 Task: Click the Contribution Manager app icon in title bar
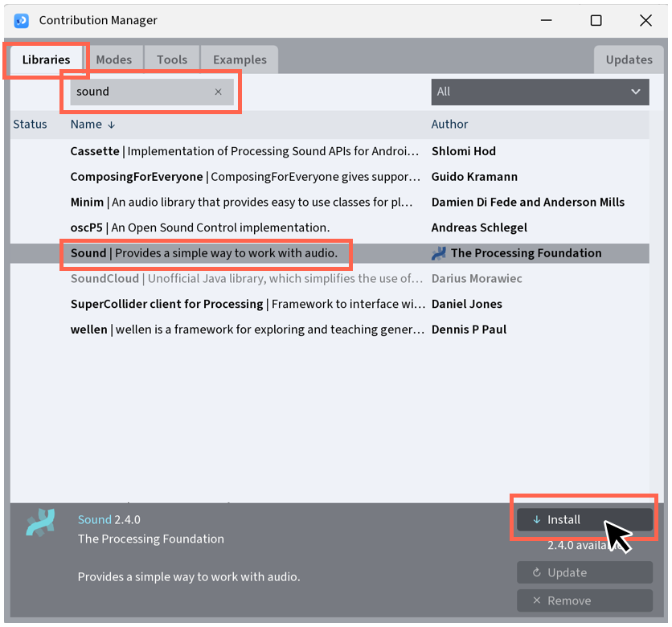coord(22,20)
